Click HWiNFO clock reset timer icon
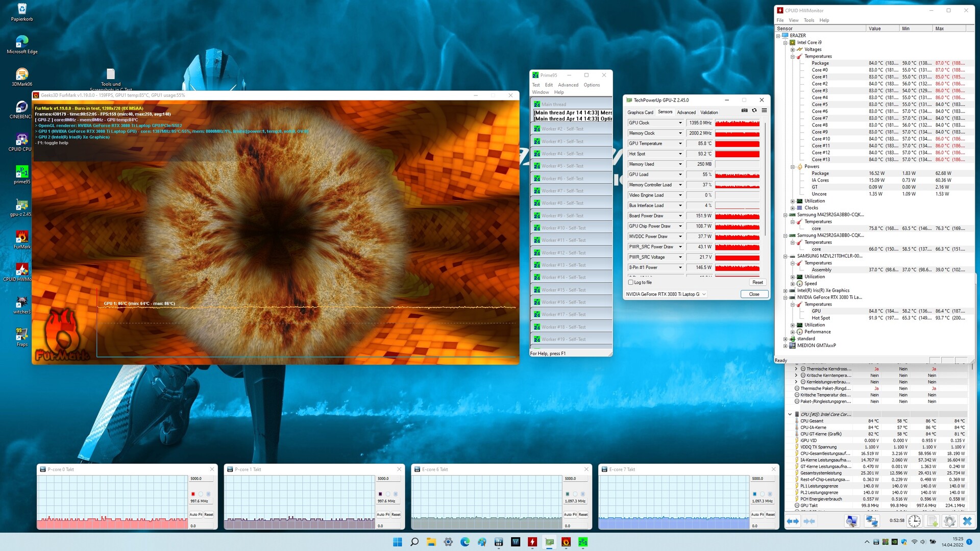Image resolution: width=980 pixels, height=551 pixels. 915,521
